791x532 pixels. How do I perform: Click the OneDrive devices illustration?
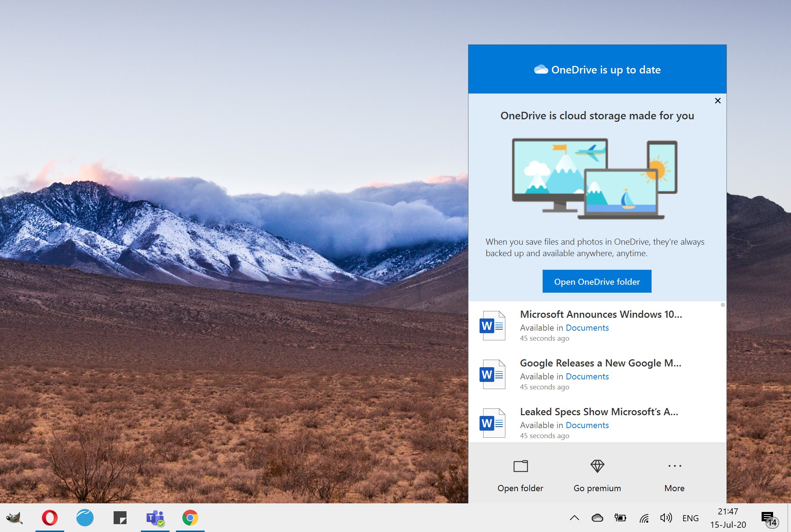click(595, 179)
